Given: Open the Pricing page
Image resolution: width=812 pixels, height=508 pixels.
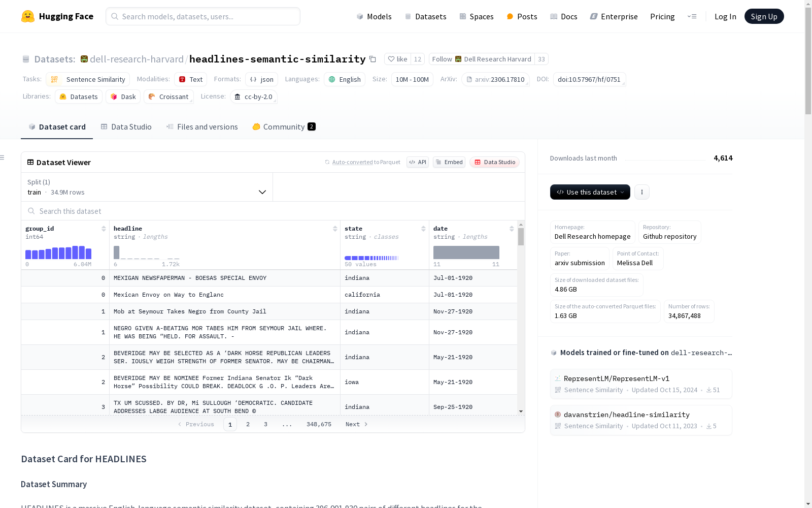Looking at the screenshot, I should [x=662, y=16].
